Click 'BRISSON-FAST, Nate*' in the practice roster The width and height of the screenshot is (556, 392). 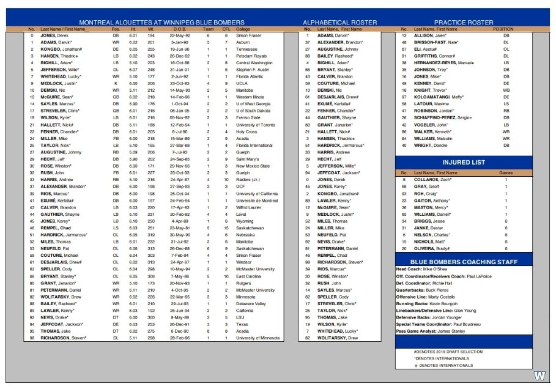pos(436,42)
